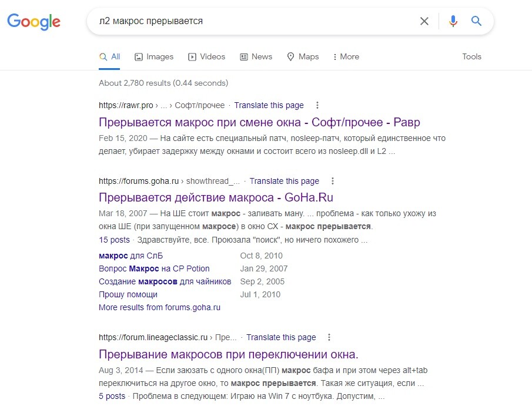532x413 pixels.
Task: Open three-dot menu for lineageclassic result
Action: pyautogui.click(x=329, y=337)
